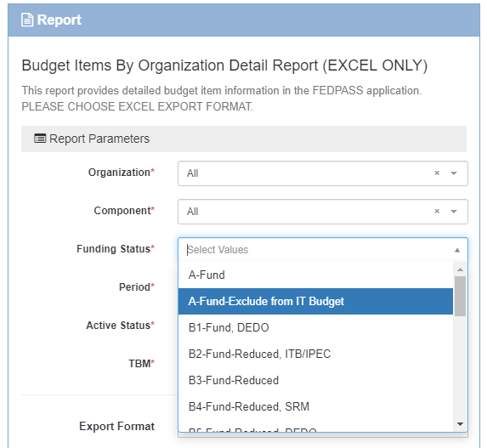Click the Report Parameters list icon
Image resolution: width=487 pixels, height=448 pixels.
pyautogui.click(x=40, y=139)
